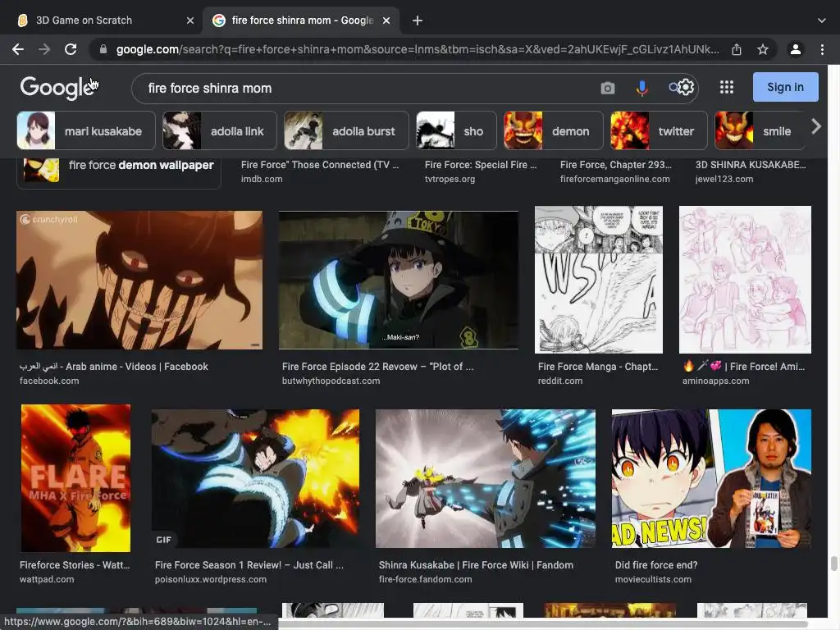Open Arab anime Videos Facebook title
840x630 pixels.
(x=113, y=367)
